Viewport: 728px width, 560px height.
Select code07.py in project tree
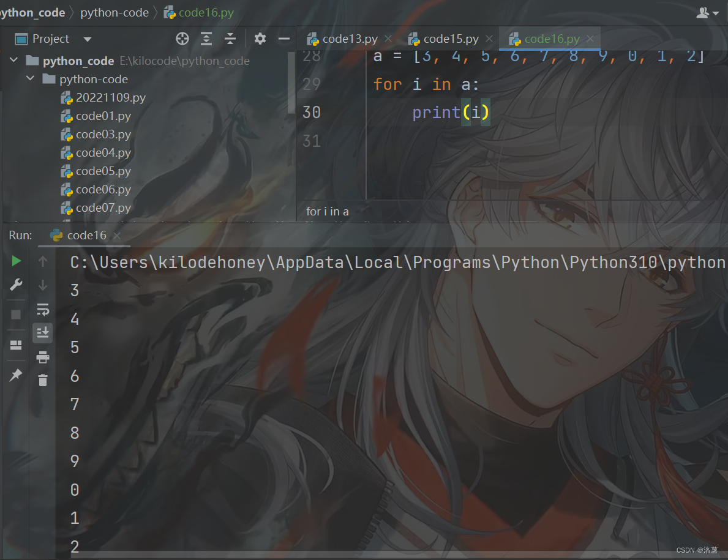point(103,208)
